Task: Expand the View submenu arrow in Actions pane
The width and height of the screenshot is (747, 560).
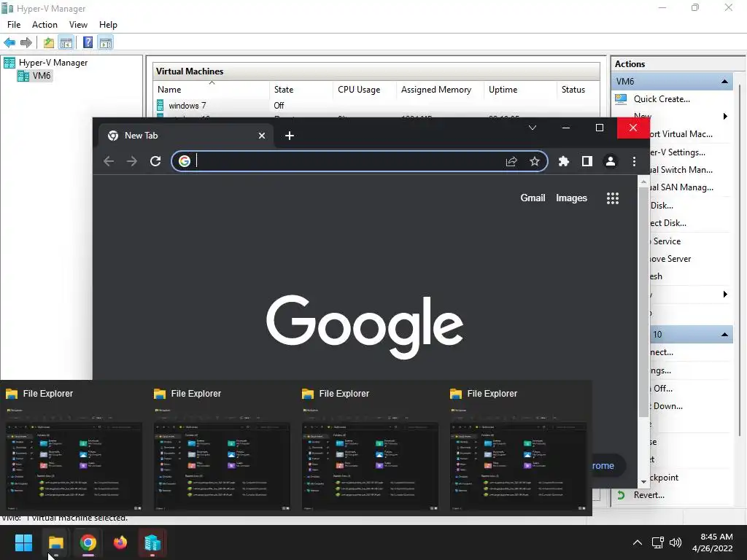Action: click(725, 295)
